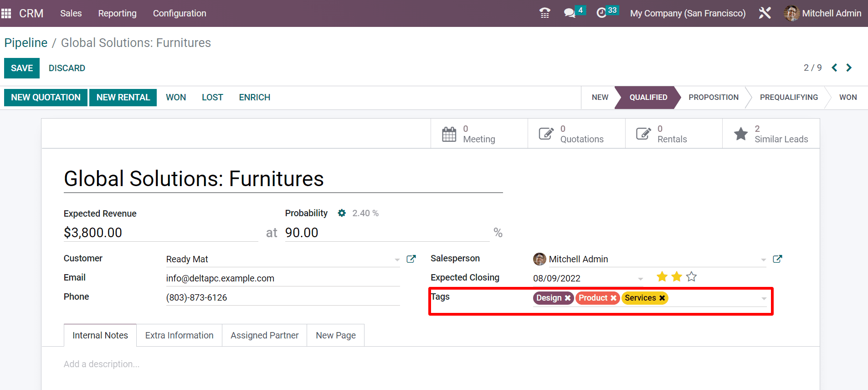Open the Reporting menu
The image size is (868, 390).
tap(117, 13)
